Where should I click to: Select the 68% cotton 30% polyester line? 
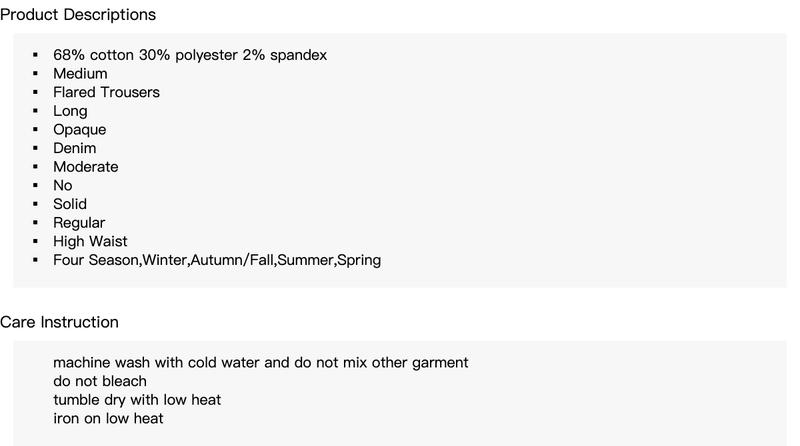[x=190, y=55]
